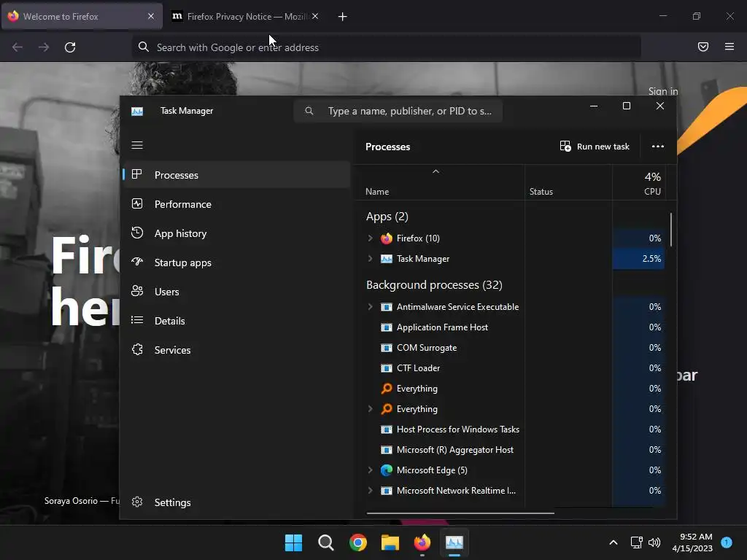This screenshot has width=747, height=560.
Task: Open the Firefox application menu
Action: click(729, 47)
